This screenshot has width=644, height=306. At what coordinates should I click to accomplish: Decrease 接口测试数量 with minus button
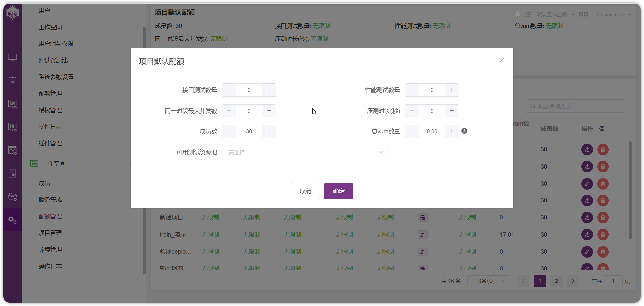coord(229,90)
